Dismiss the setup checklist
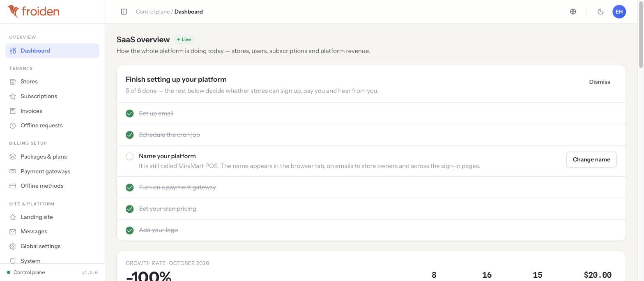 [x=600, y=82]
